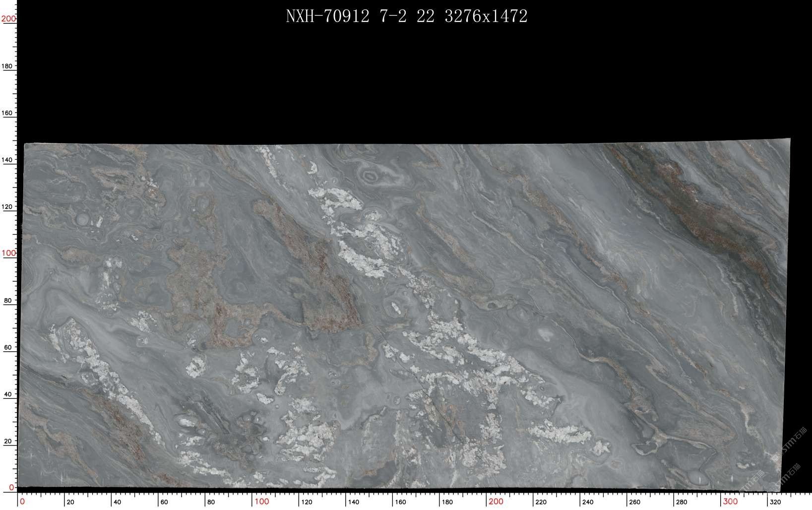Click the 20 mark on vertical ruler
The image size is (812, 510).
7,441
